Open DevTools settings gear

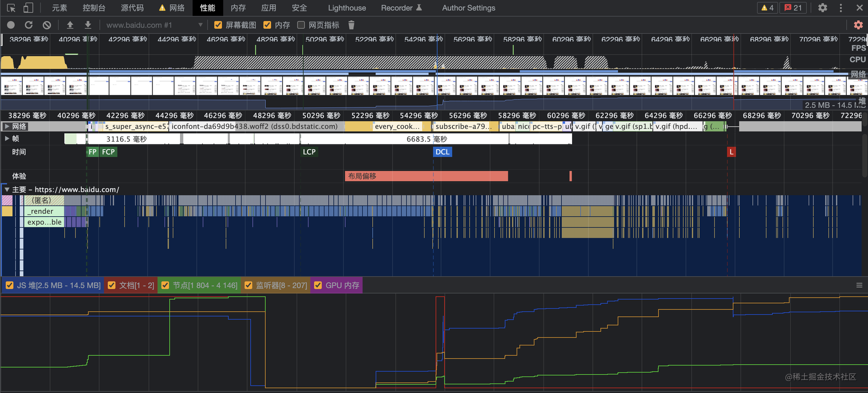click(x=823, y=8)
